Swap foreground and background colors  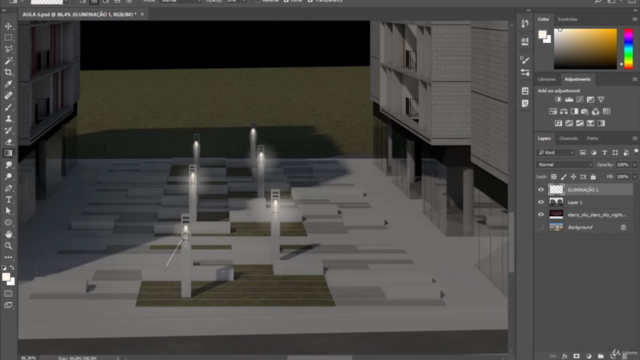click(x=12, y=268)
